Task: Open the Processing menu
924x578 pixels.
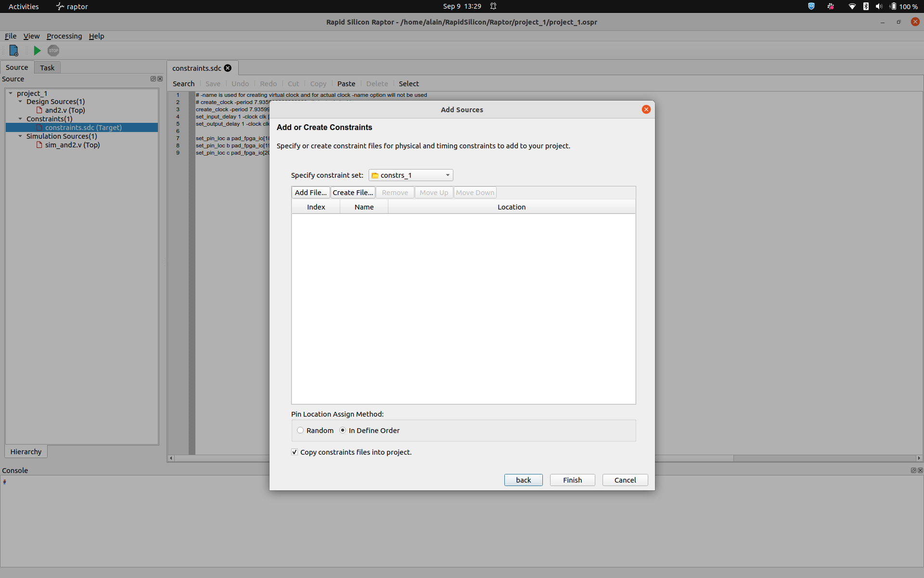Action: (64, 36)
